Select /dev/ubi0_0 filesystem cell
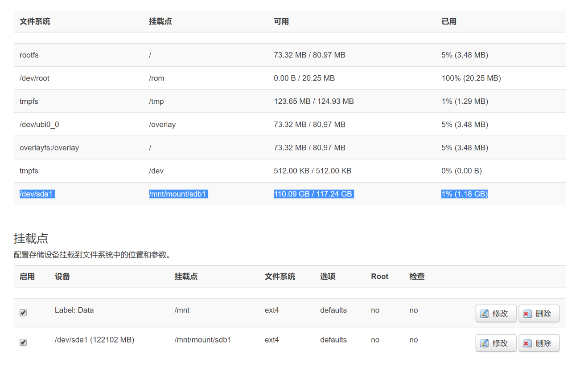This screenshot has width=588, height=375. [39, 125]
